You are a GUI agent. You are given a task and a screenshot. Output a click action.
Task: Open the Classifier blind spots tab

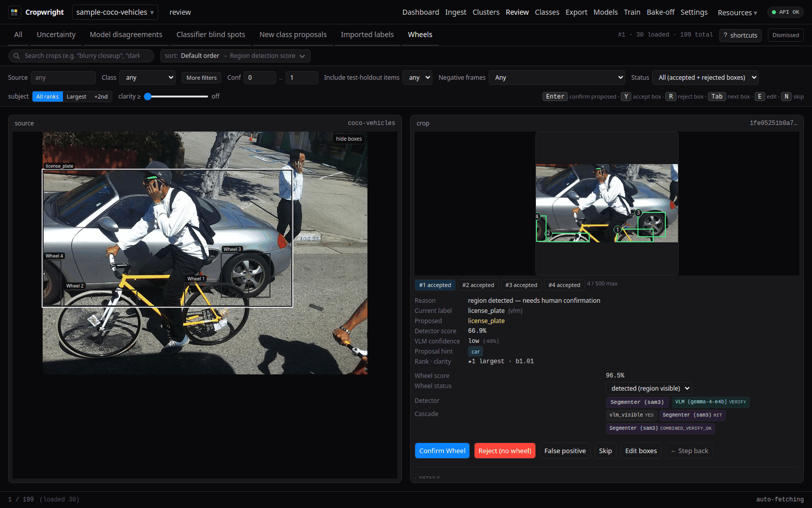pyautogui.click(x=211, y=35)
